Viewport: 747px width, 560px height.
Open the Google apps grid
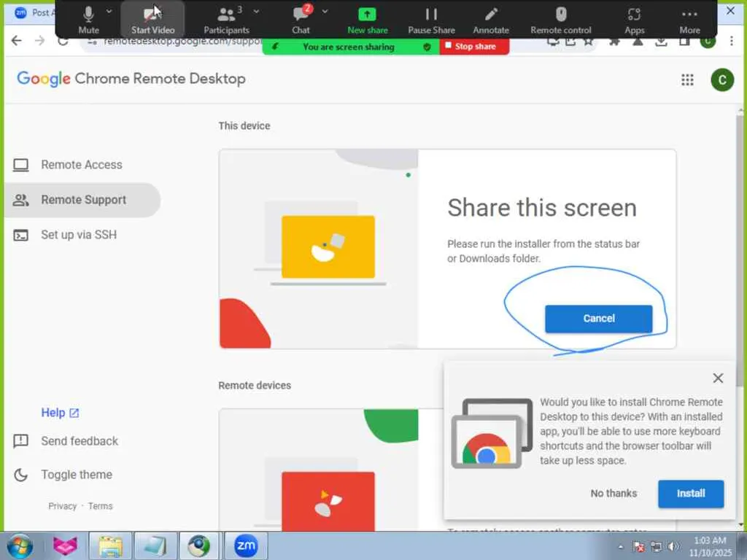pos(687,79)
